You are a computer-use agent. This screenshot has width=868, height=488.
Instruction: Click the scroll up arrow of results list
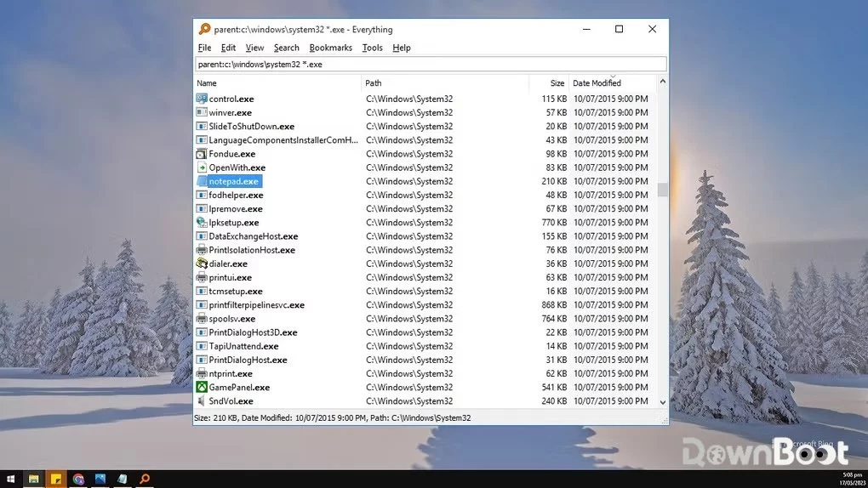663,82
